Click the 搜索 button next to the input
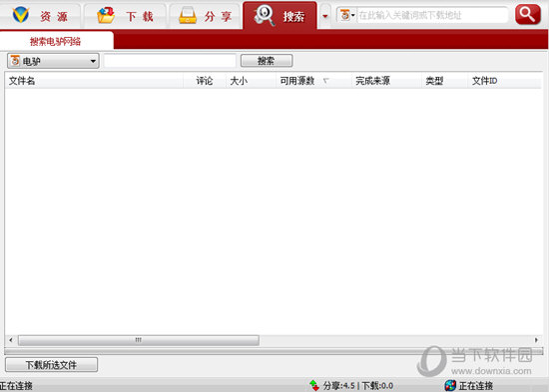 pos(267,61)
